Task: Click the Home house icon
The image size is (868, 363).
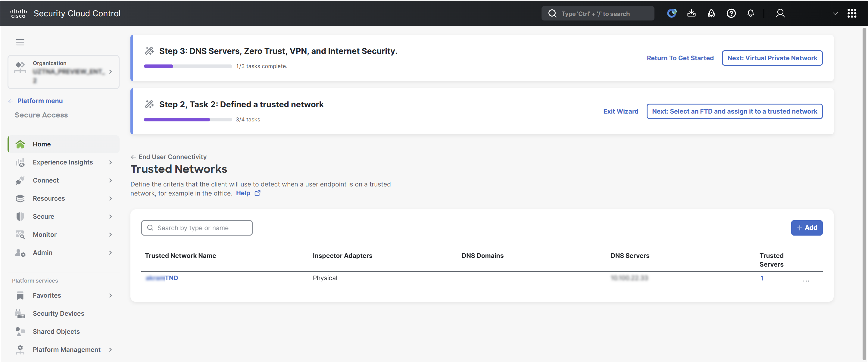Action: (x=20, y=144)
